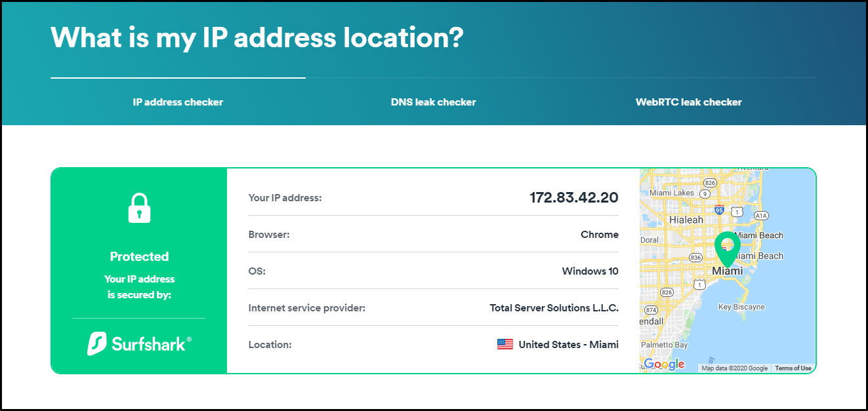Click the United States - Miami location text
The image size is (868, 411).
click(569, 344)
